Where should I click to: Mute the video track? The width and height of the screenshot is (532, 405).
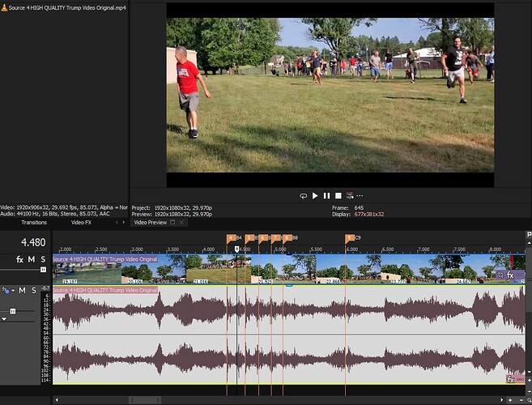click(32, 259)
